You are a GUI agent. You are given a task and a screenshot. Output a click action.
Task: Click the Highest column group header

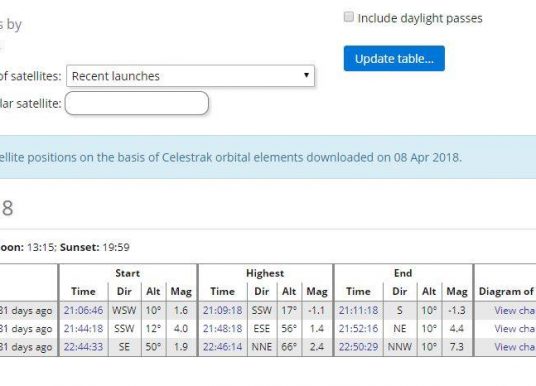(265, 273)
